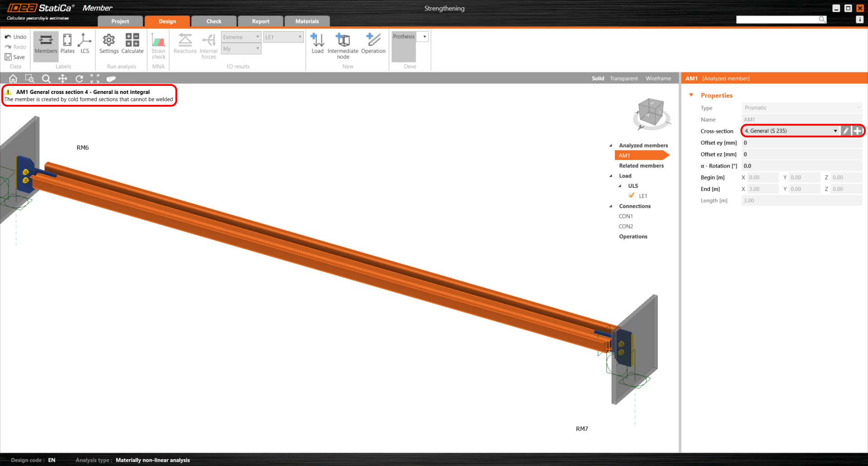Viewport: 868px width, 466px height.
Task: Add a new Load to the member
Action: pos(317,43)
